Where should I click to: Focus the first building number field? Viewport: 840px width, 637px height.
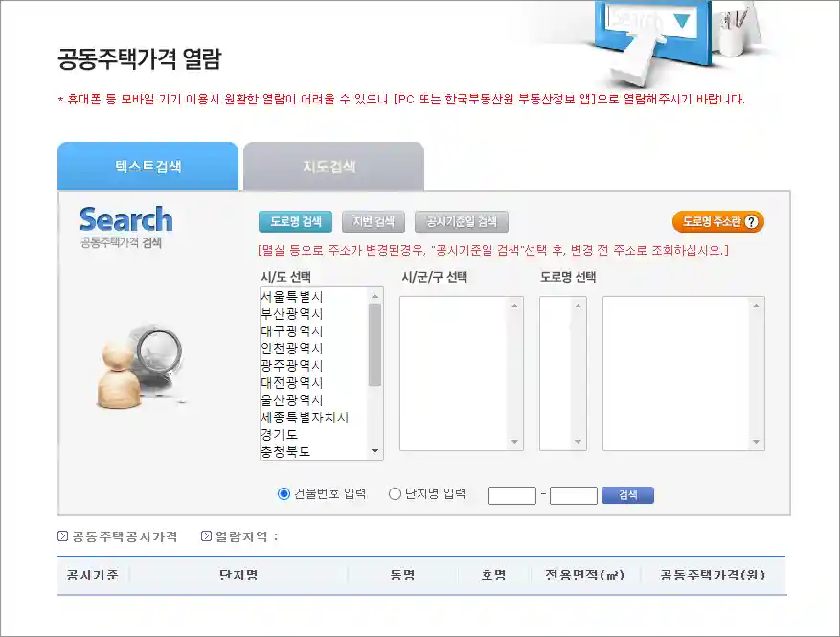coord(512,495)
